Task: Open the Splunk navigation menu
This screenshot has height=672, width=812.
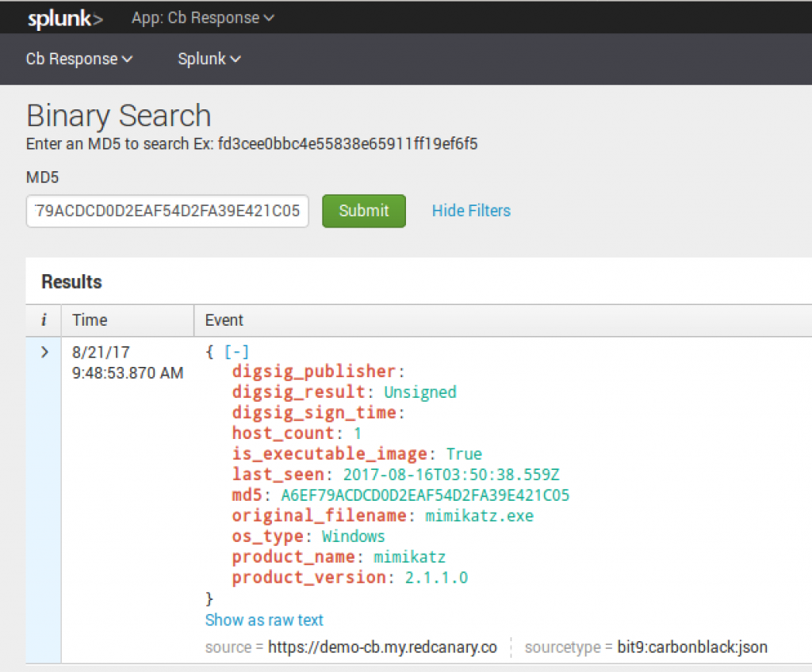Action: click(209, 59)
